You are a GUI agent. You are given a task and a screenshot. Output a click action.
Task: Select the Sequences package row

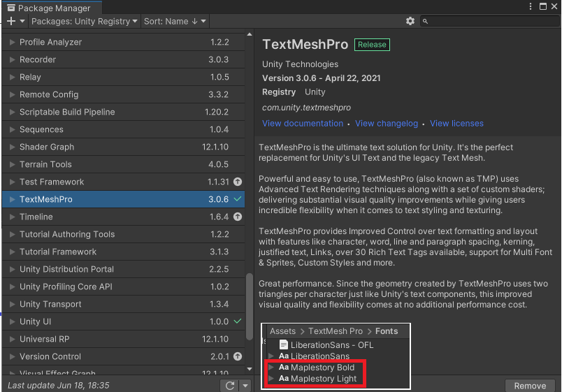pyautogui.click(x=123, y=129)
